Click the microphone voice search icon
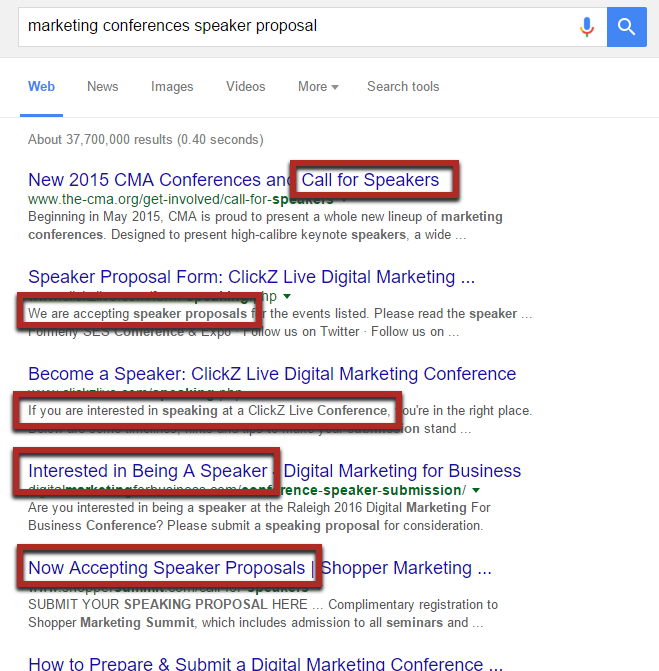This screenshot has width=659, height=671. coord(587,27)
